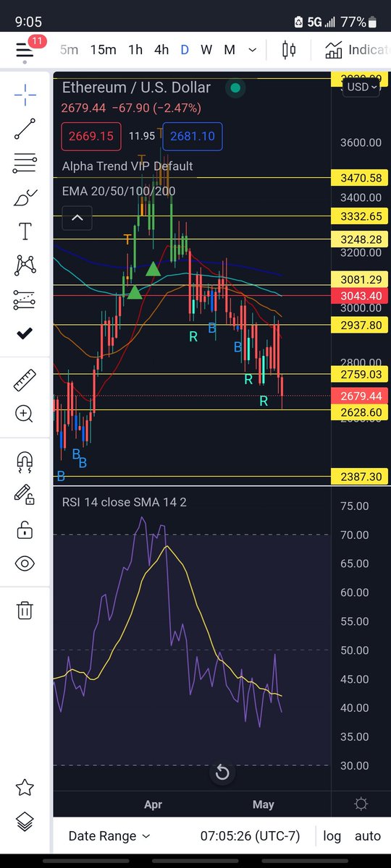Select the text annotation tool
This screenshot has height=868, width=391.
(x=25, y=231)
